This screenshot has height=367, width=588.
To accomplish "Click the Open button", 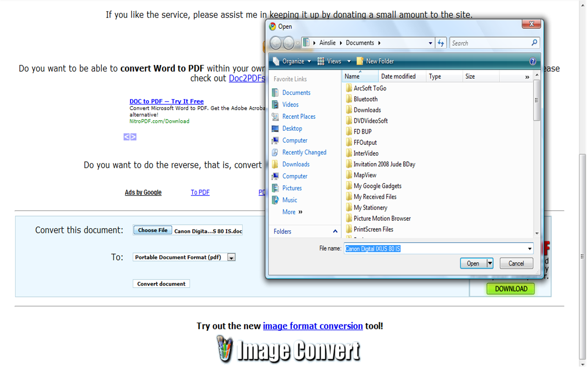I will (x=473, y=263).
